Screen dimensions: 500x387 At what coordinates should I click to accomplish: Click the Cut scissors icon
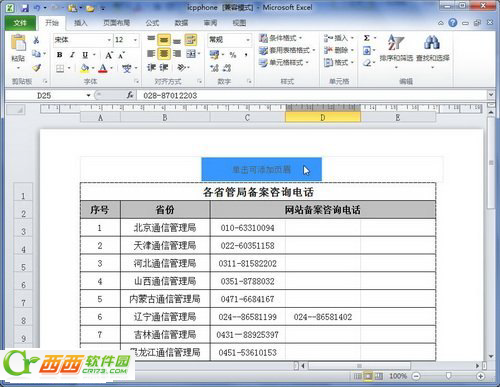click(36, 40)
